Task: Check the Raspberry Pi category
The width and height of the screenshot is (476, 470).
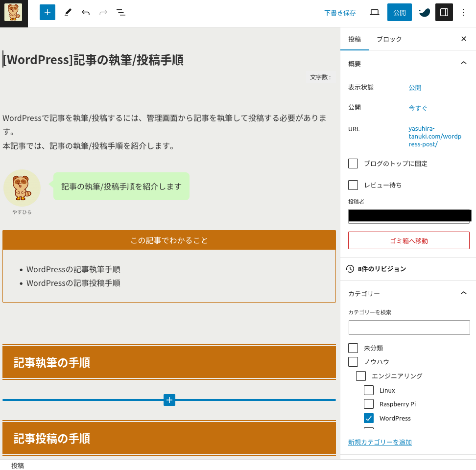Action: click(369, 404)
